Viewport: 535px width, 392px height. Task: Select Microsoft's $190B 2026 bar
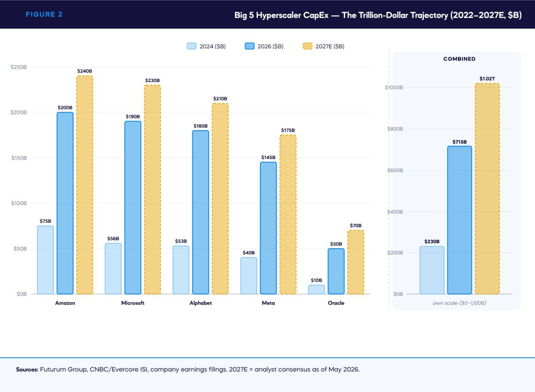pos(133,208)
